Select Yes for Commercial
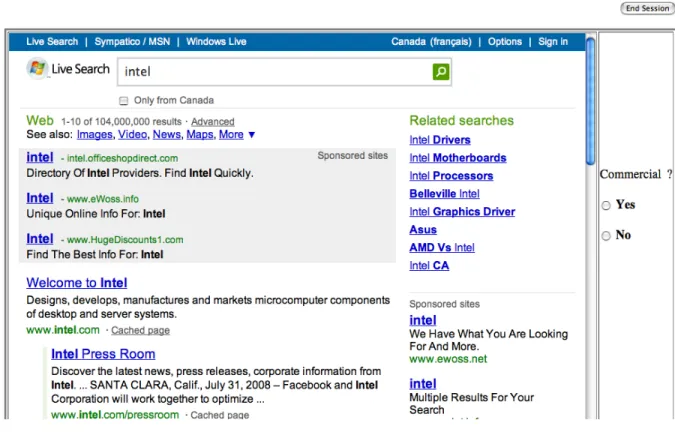675x444 pixels. point(606,205)
